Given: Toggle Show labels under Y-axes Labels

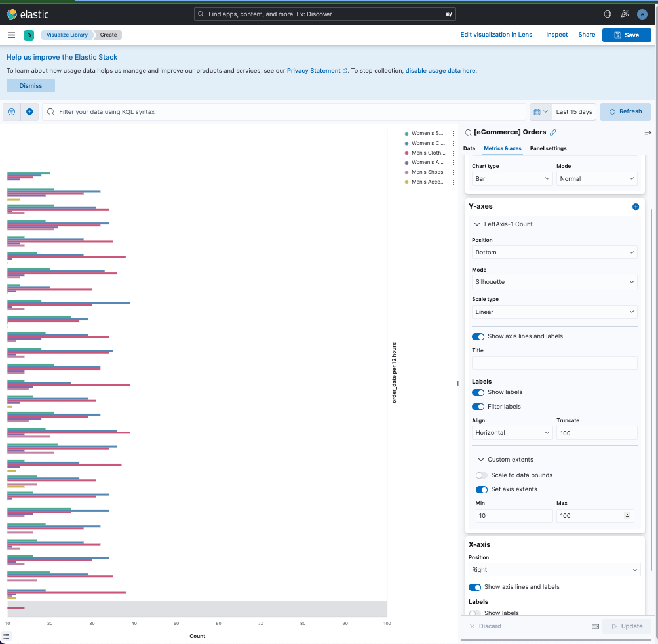Looking at the screenshot, I should [x=478, y=393].
